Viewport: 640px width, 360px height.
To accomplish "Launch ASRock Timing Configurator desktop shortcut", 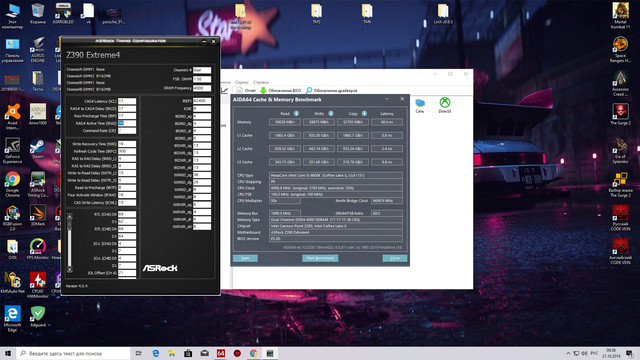I will pyautogui.click(x=38, y=184).
